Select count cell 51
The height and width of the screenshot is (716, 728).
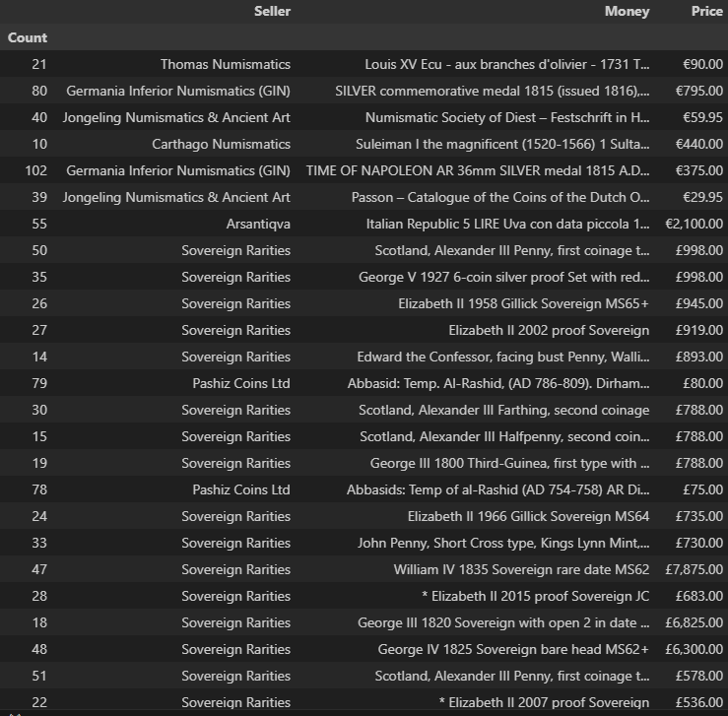point(39,676)
